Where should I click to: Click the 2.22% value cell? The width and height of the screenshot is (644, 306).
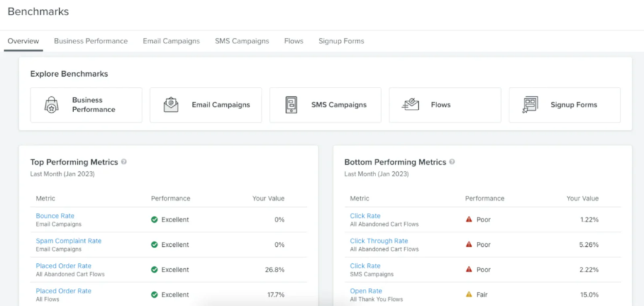tap(589, 270)
